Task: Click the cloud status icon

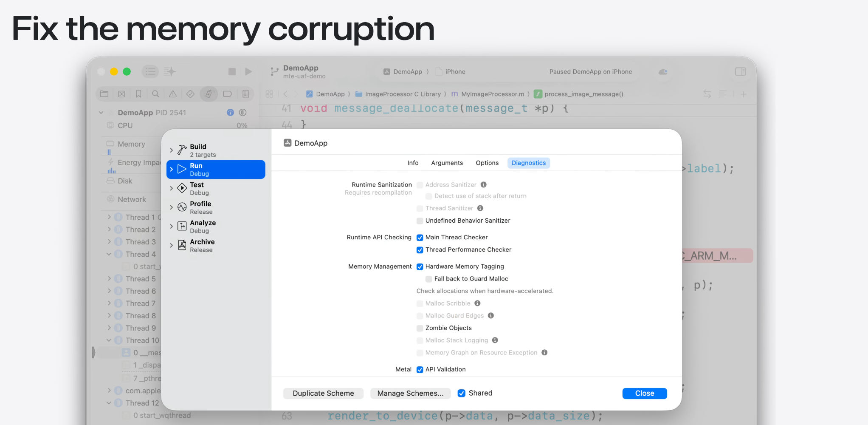Action: (x=663, y=72)
